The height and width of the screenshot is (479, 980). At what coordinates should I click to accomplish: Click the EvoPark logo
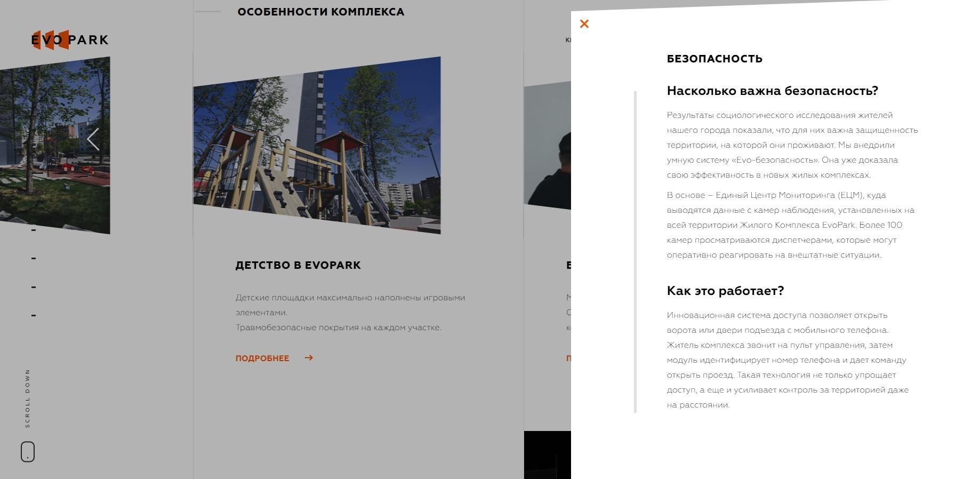pos(70,40)
